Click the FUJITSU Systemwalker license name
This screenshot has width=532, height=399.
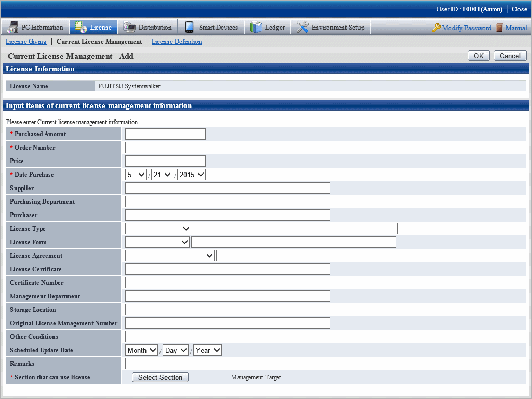(129, 86)
